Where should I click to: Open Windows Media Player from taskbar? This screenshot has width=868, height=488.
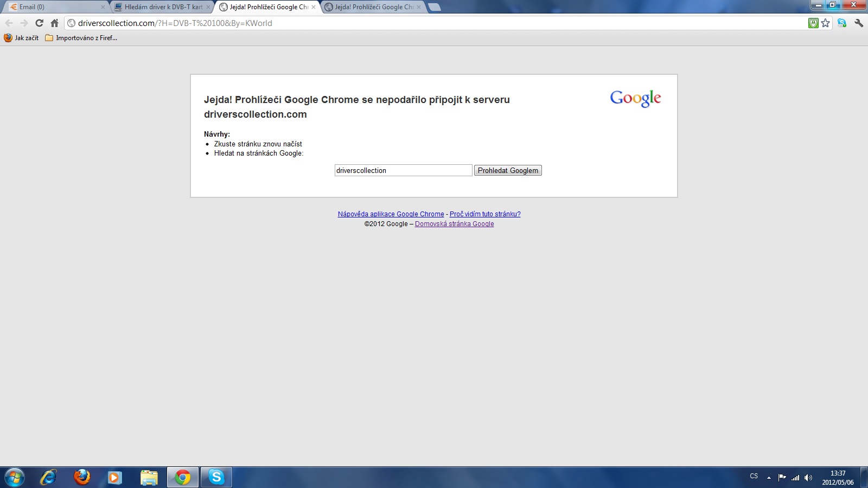[x=114, y=477]
